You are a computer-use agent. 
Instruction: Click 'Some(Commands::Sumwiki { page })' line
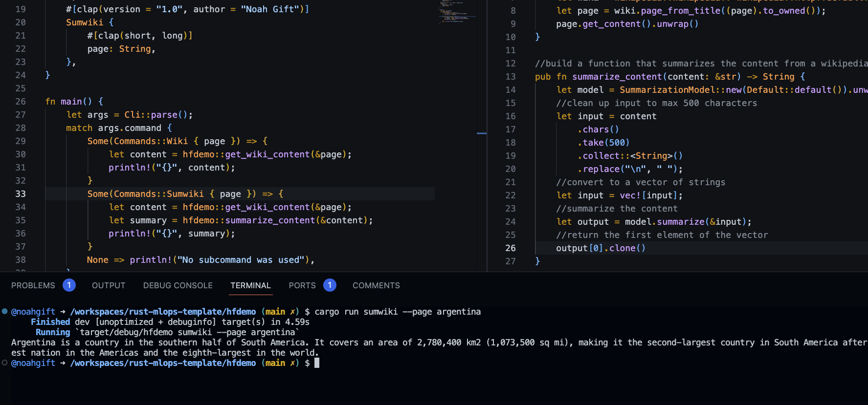coord(185,193)
